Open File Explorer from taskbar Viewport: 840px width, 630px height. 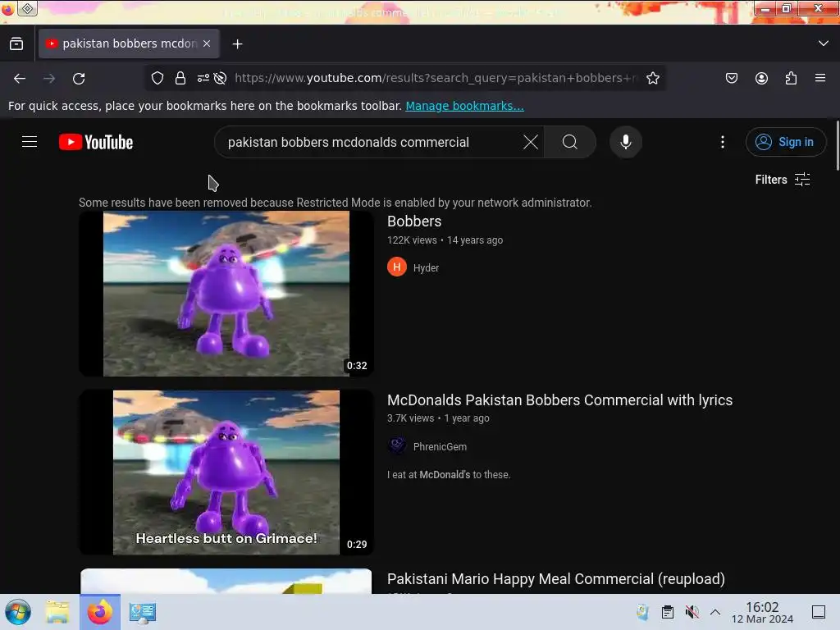tap(57, 612)
